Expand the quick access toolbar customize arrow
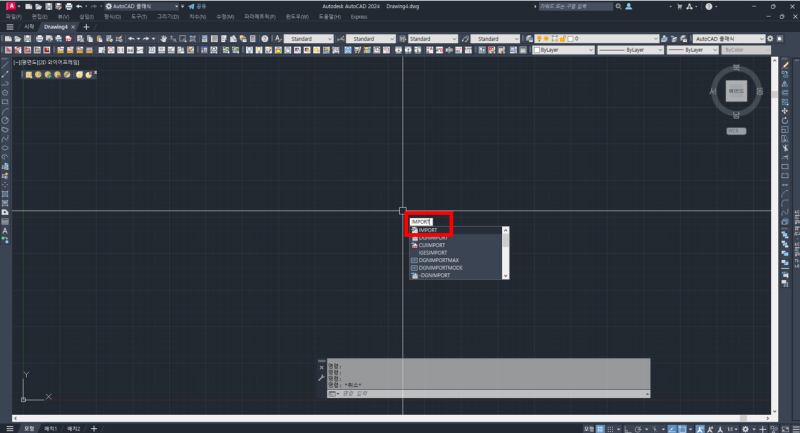The image size is (800, 433). click(183, 7)
